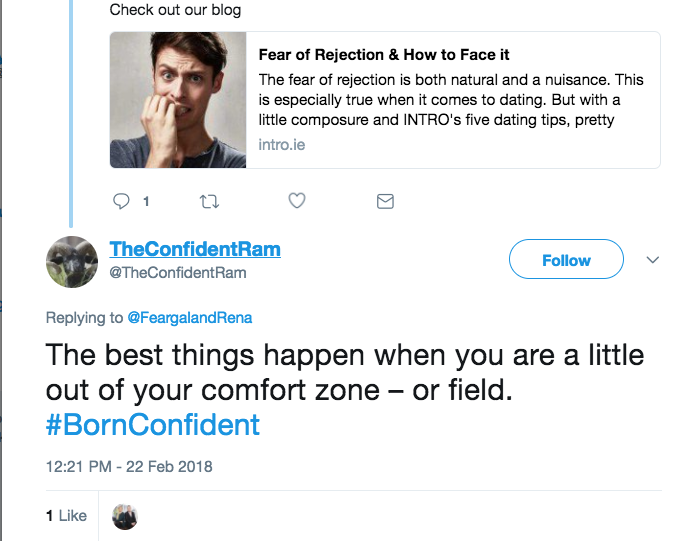
Task: Open @FeargalandRena mention link
Action: point(190,318)
